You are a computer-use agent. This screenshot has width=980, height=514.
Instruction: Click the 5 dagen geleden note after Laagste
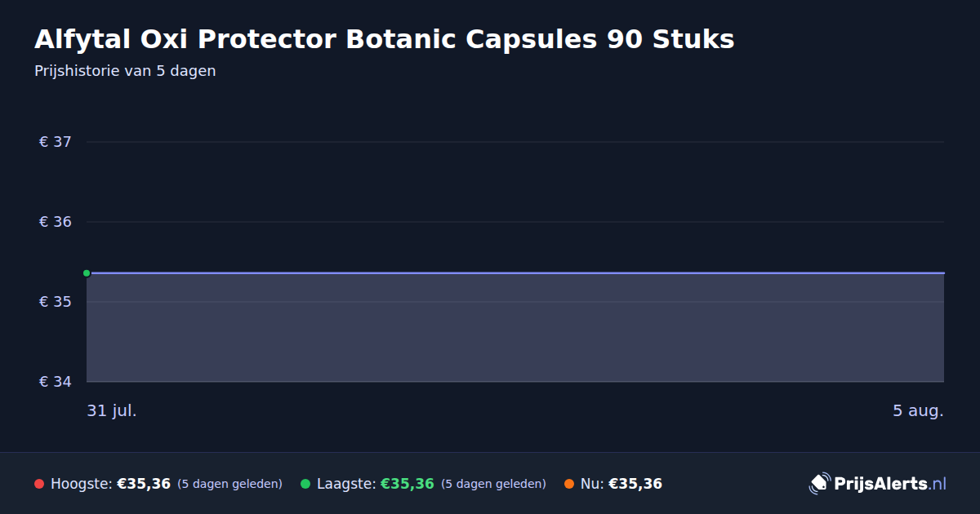tap(493, 484)
